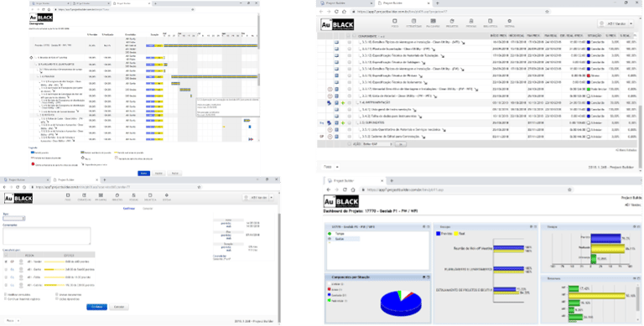Enable the Anexar documentos checkbox
Viewport: 644px width, 326px height.
[57, 294]
